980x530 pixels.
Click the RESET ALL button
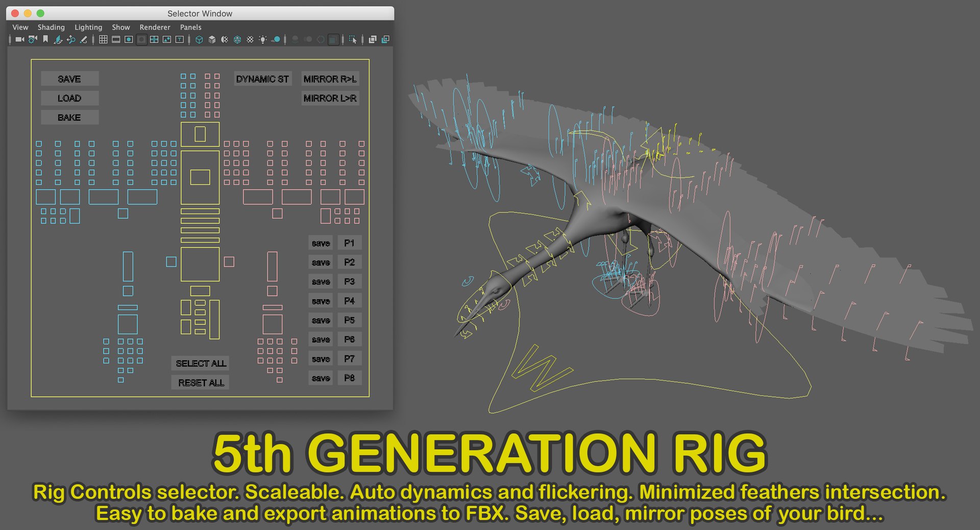(200, 383)
